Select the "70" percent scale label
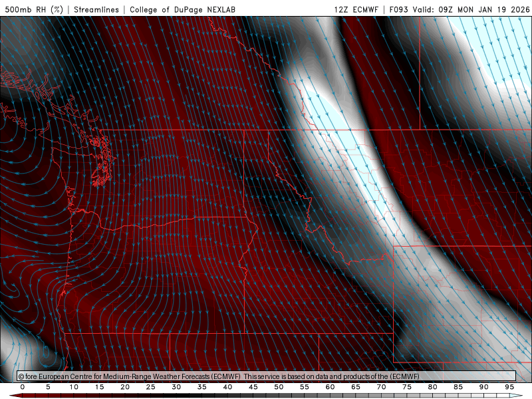The image size is (532, 399). pos(381,387)
